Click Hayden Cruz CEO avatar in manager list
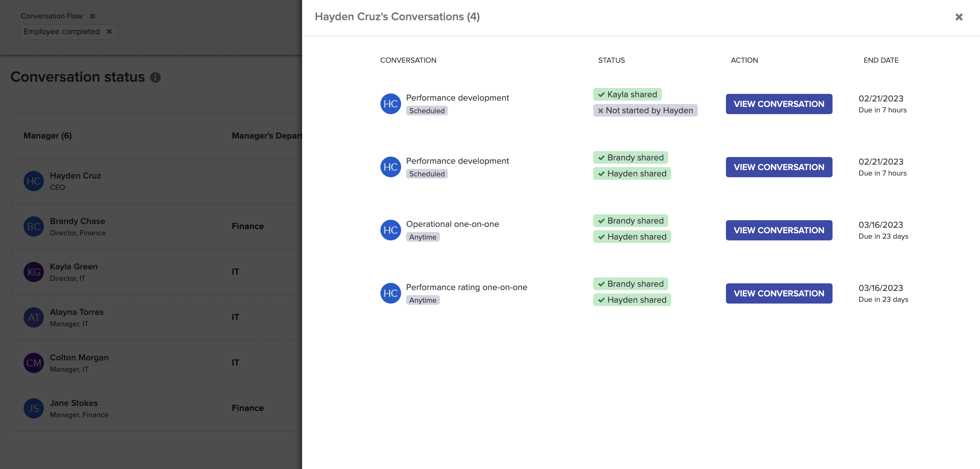 point(34,181)
